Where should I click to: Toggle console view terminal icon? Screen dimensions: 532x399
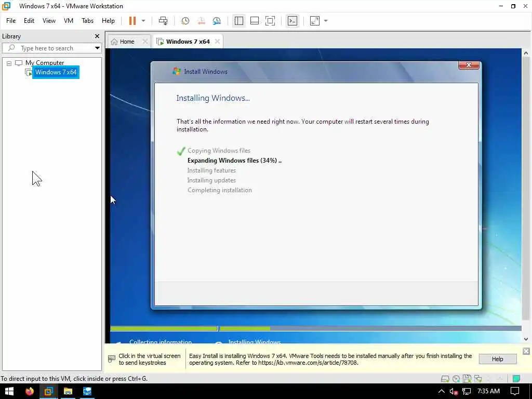point(292,21)
